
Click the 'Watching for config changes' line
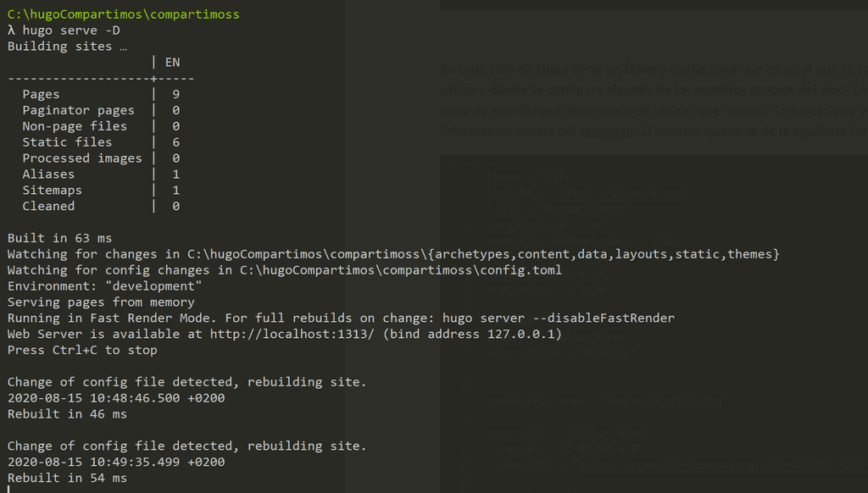(285, 270)
